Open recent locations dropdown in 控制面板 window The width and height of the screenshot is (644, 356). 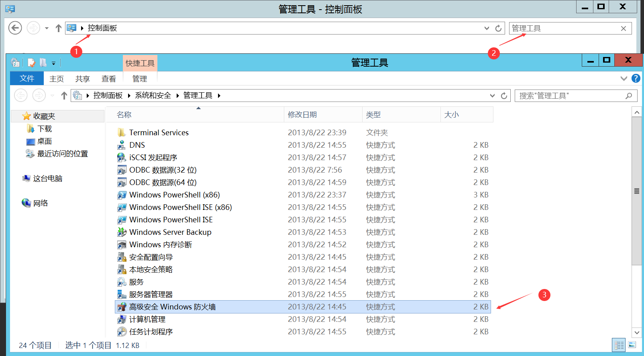click(x=47, y=28)
